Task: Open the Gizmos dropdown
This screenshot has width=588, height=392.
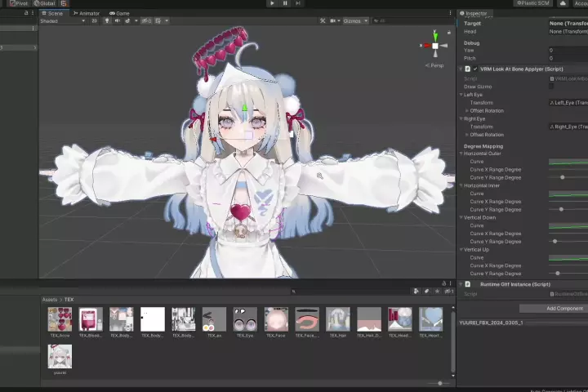Action: click(355, 21)
